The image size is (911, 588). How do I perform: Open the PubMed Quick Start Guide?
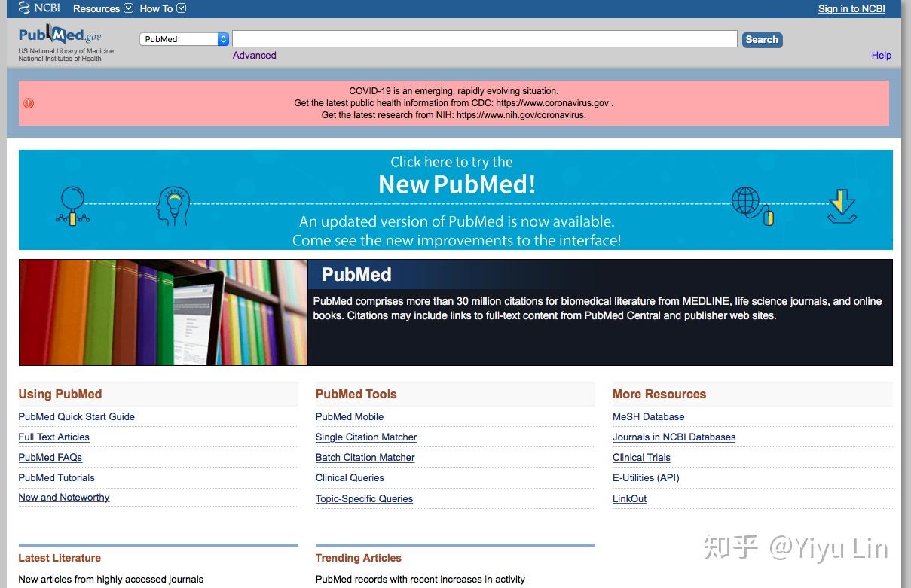[x=76, y=417]
